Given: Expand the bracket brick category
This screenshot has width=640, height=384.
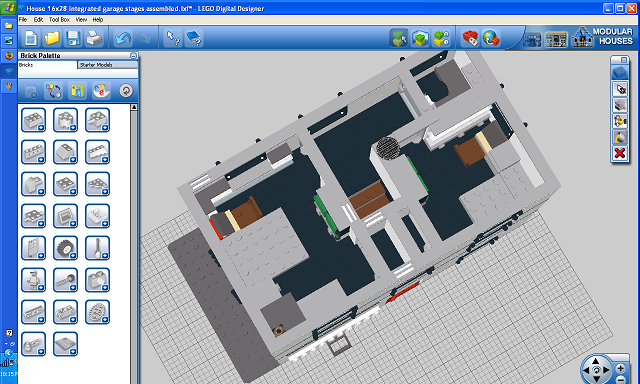Looking at the screenshot, I should tap(98, 120).
